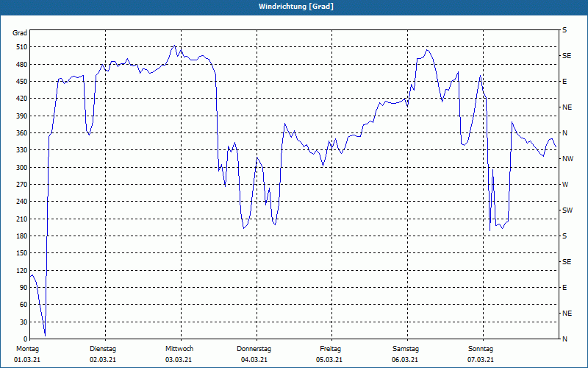
Task: Select the 270 value on the left axis
Action: click(x=21, y=185)
